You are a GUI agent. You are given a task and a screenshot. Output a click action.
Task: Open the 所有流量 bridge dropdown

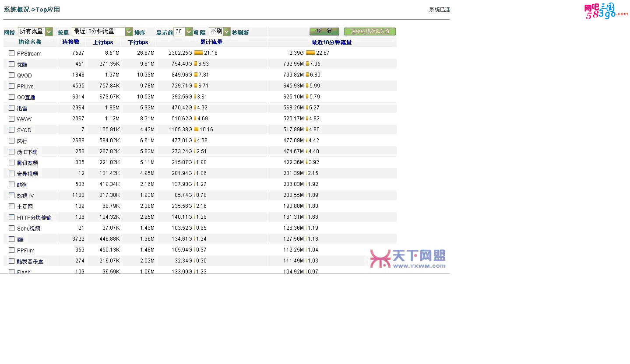click(x=35, y=31)
